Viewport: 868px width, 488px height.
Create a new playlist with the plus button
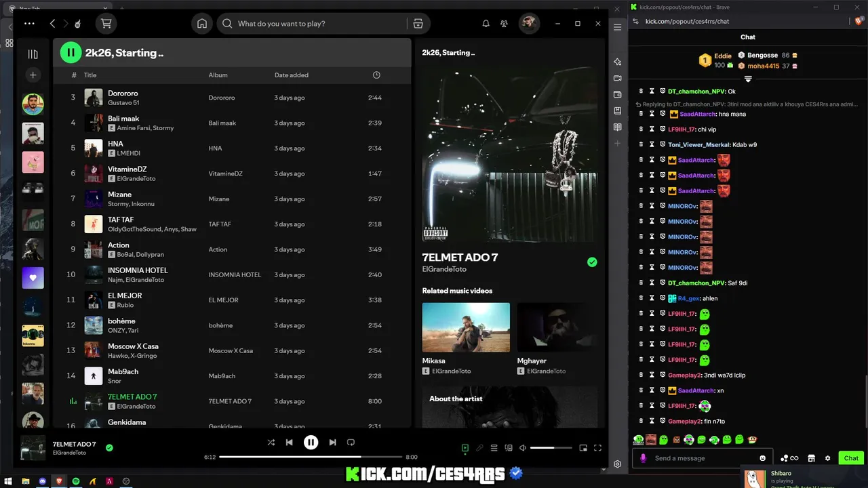pyautogui.click(x=33, y=75)
